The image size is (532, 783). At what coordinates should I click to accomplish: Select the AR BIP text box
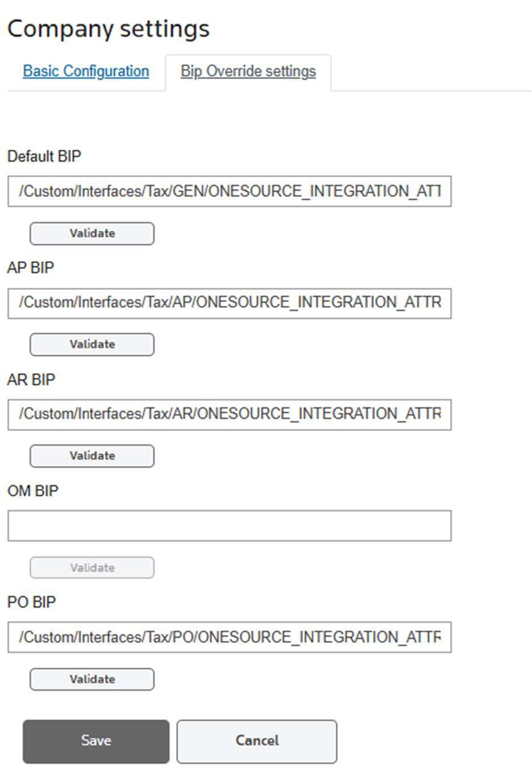point(229,414)
